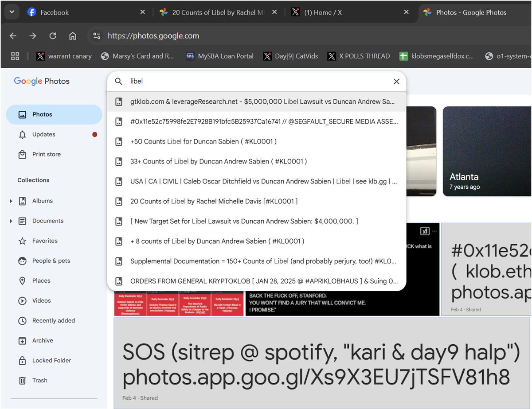
Task: Open Locked Folder in the sidebar
Action: pyautogui.click(x=54, y=360)
